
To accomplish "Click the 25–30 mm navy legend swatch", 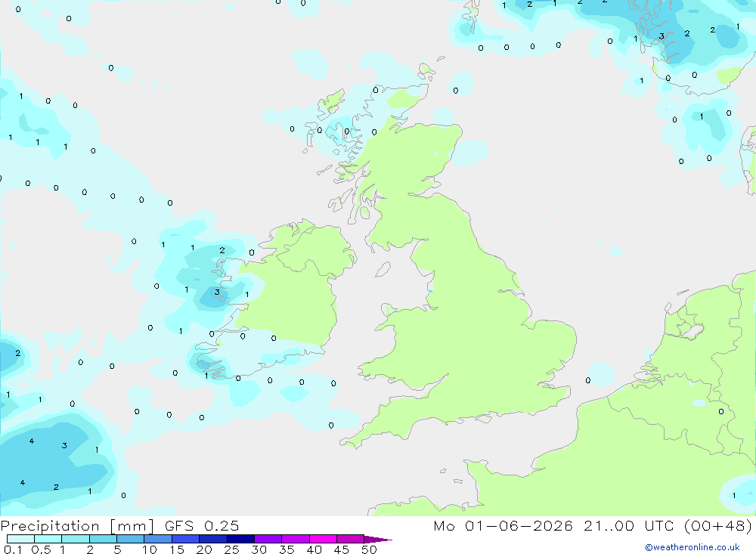I will point(240,539).
